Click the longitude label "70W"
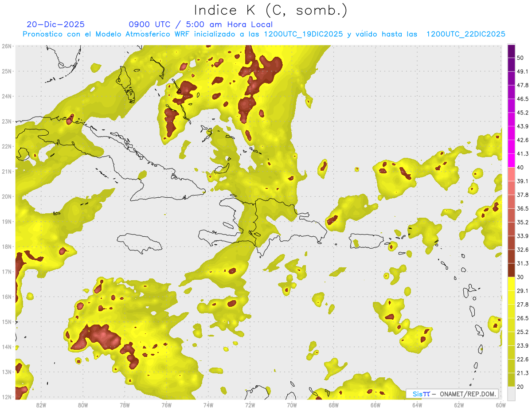This screenshot has height=411, width=532. (292, 405)
